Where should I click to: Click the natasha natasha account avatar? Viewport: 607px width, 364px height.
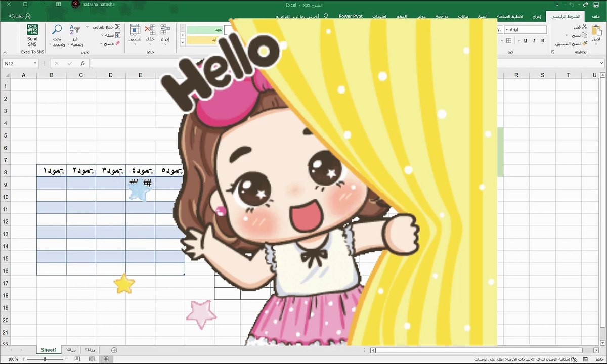(75, 4)
